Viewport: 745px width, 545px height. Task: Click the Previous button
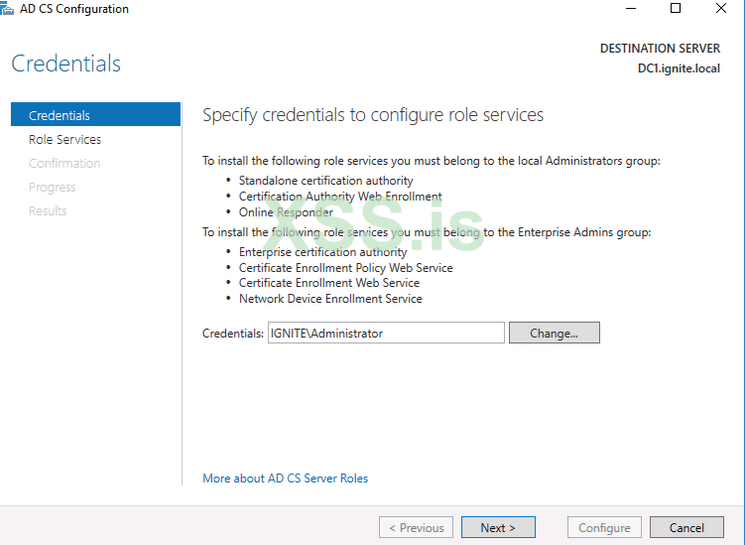416,527
